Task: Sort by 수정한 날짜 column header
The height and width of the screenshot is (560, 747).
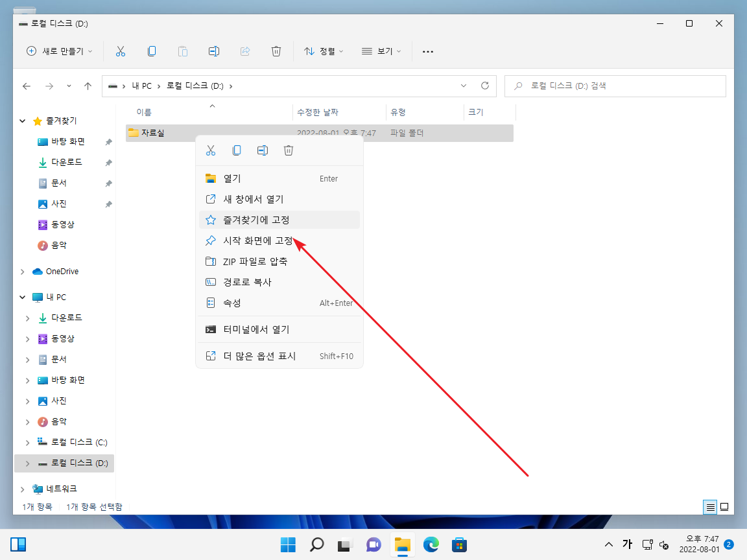Action: click(338, 112)
